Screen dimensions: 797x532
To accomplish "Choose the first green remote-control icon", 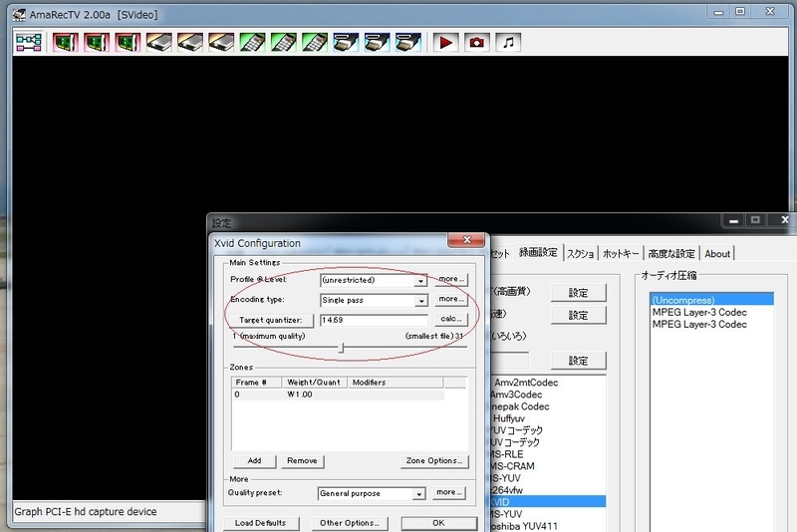I will tap(253, 42).
